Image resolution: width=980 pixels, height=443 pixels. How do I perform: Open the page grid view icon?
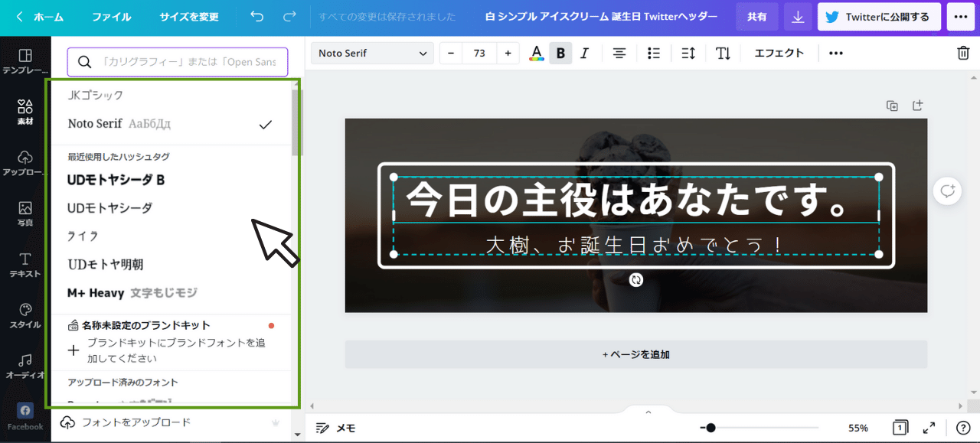(901, 428)
